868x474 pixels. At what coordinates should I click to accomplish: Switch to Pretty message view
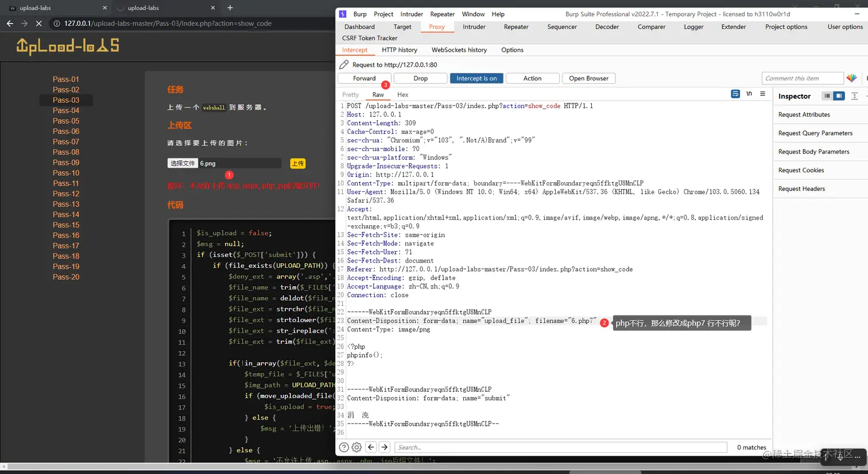click(x=350, y=95)
